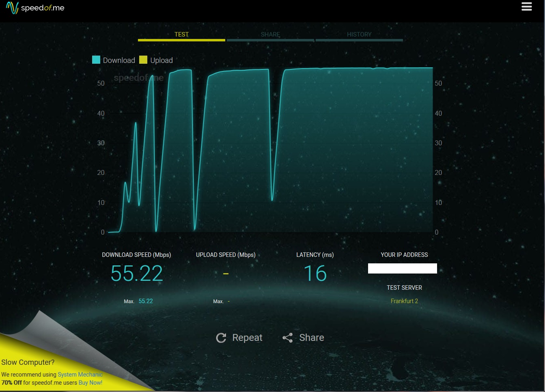Image resolution: width=545 pixels, height=392 pixels.
Task: Click the 55.22 download speed value
Action: (x=137, y=274)
